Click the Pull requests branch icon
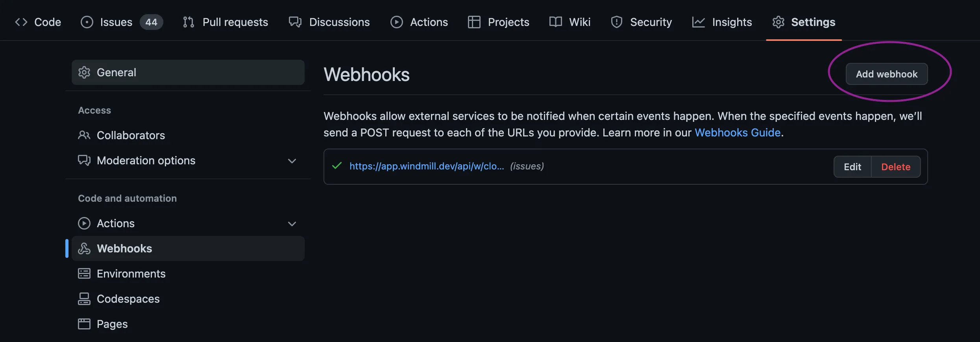 tap(189, 22)
